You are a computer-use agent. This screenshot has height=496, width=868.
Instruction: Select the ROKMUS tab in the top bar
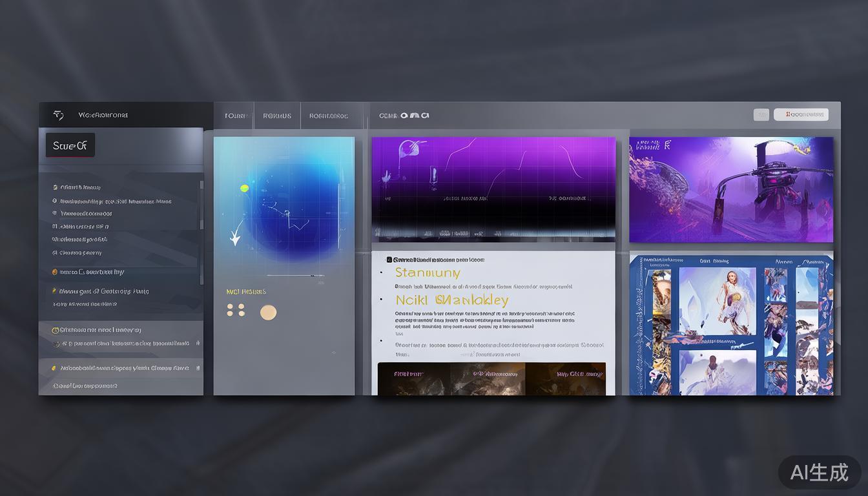pos(277,116)
